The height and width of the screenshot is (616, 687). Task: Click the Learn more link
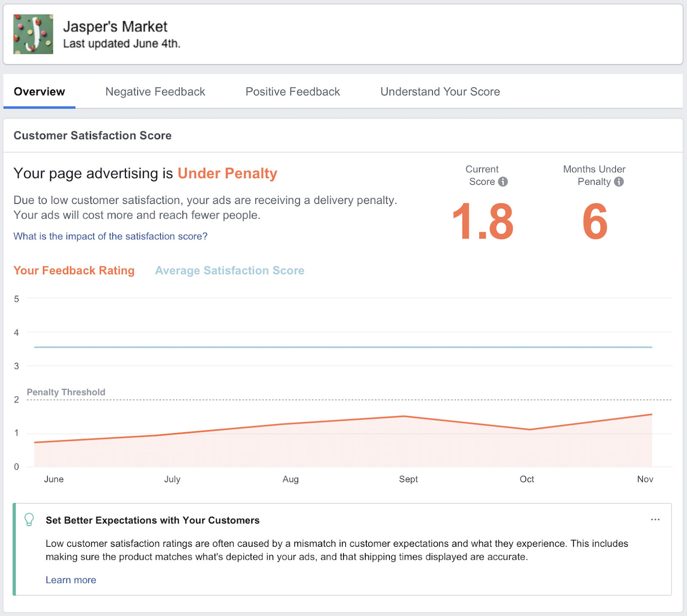click(x=71, y=580)
